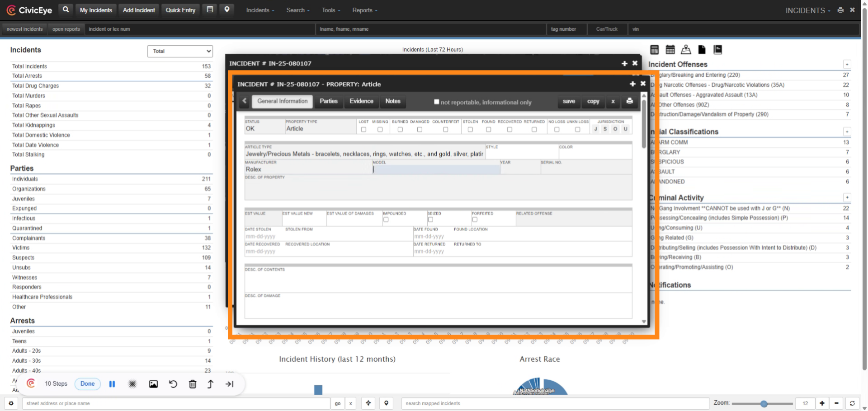Select the newest incidents tab

click(24, 29)
